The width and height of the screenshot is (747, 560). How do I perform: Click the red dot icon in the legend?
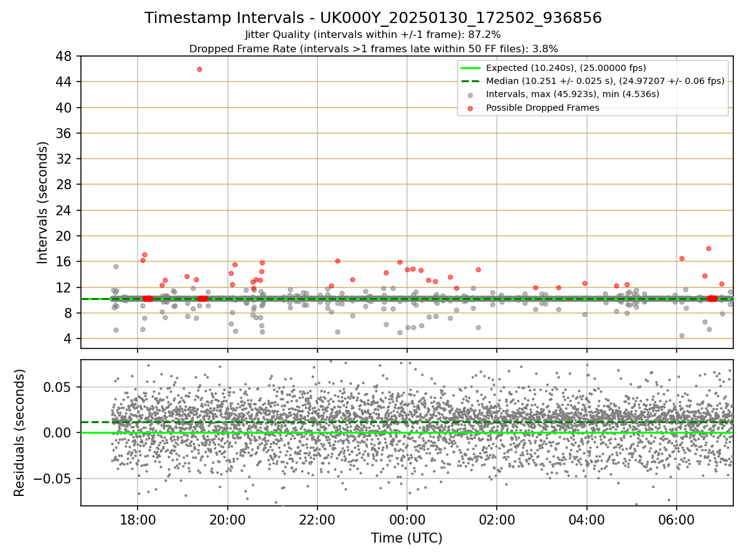click(470, 108)
